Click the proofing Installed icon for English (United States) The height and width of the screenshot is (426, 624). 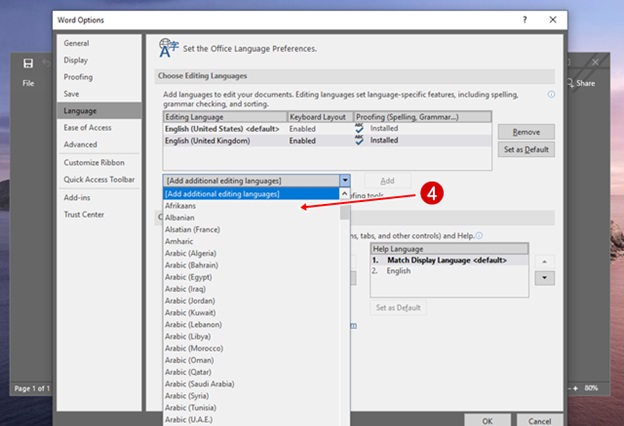(x=359, y=128)
